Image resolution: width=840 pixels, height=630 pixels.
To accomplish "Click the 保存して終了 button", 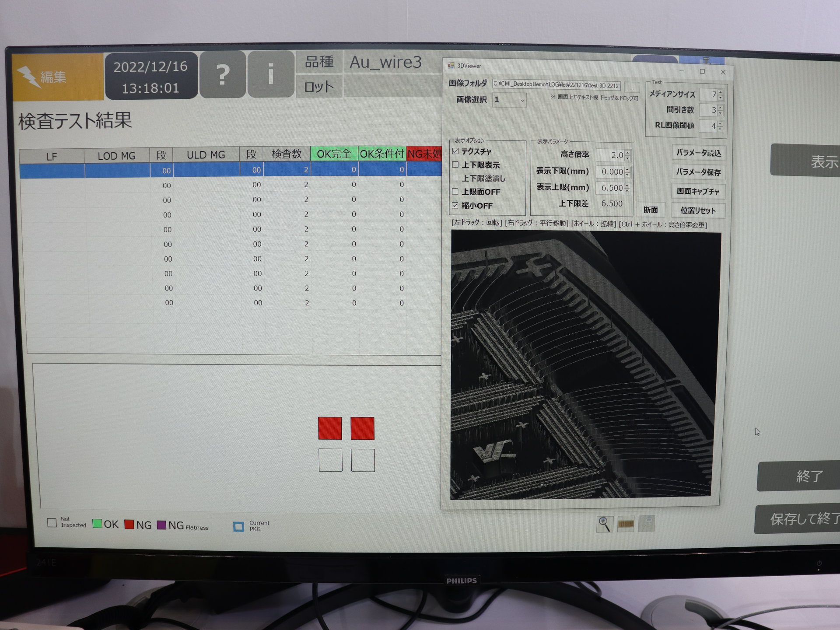I will pyautogui.click(x=798, y=519).
